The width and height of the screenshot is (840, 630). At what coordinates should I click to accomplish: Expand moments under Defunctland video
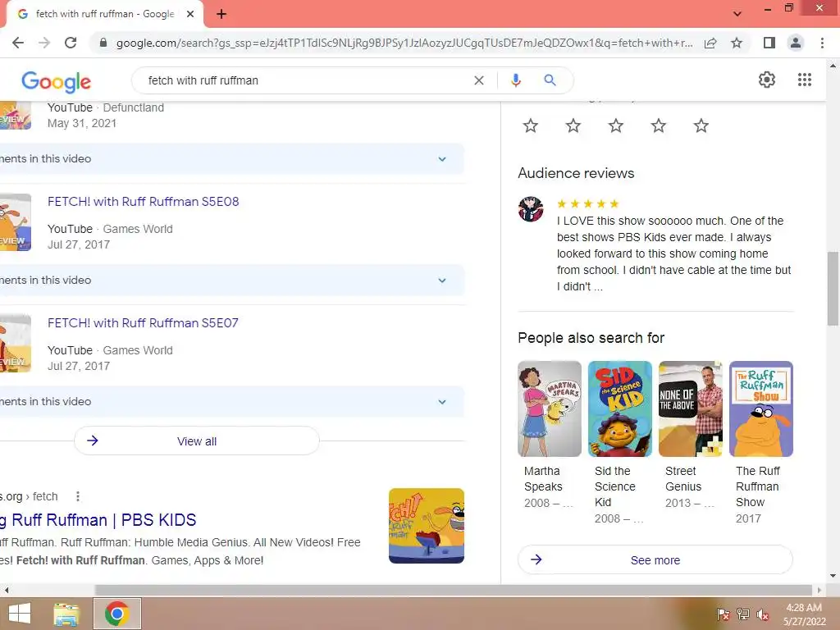pyautogui.click(x=231, y=158)
